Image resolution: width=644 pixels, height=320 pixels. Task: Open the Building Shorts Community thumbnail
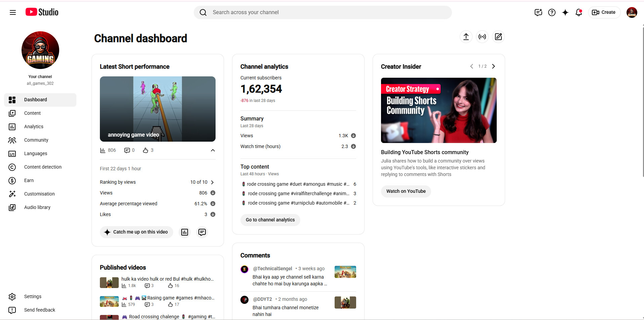pos(439,110)
